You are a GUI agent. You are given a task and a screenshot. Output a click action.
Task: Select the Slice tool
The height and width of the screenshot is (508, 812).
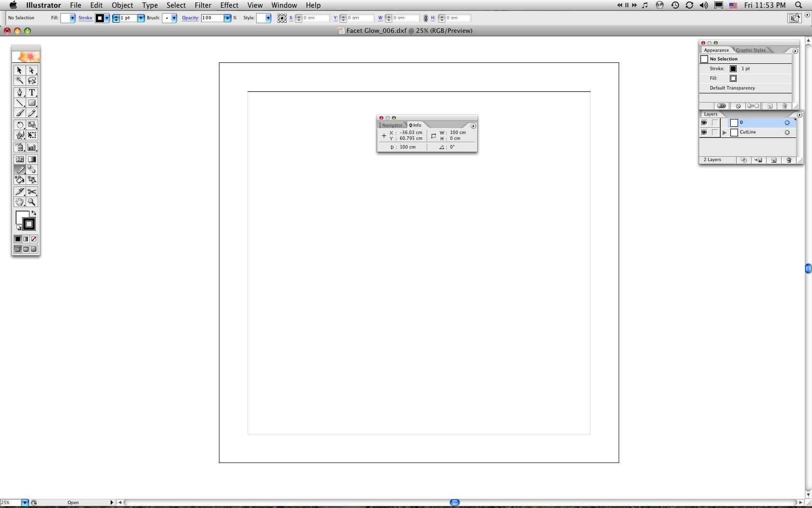click(x=19, y=192)
